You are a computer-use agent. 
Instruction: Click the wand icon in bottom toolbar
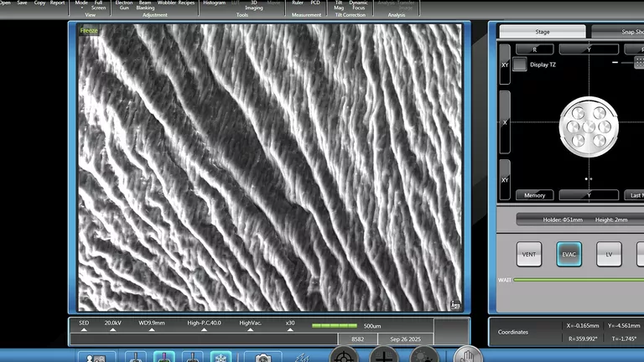tap(303, 357)
